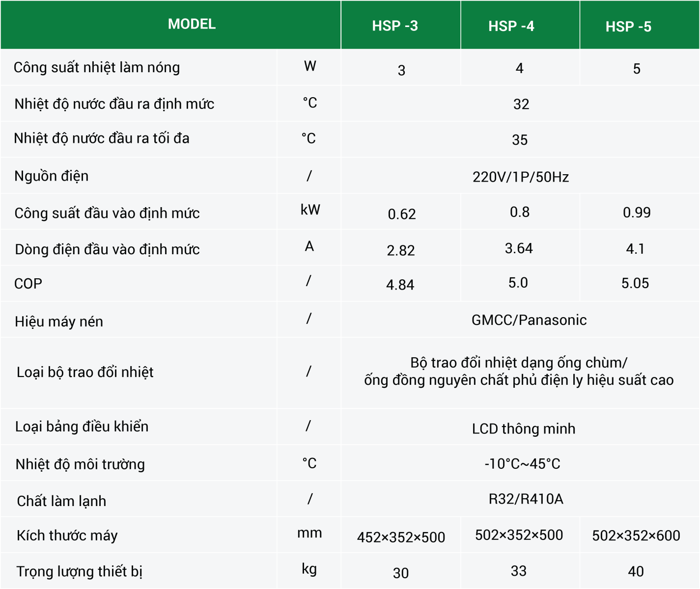Screen dimensions: 700x589
Task: Click the -10°C~45°C ambient temperature value
Action: (522, 464)
